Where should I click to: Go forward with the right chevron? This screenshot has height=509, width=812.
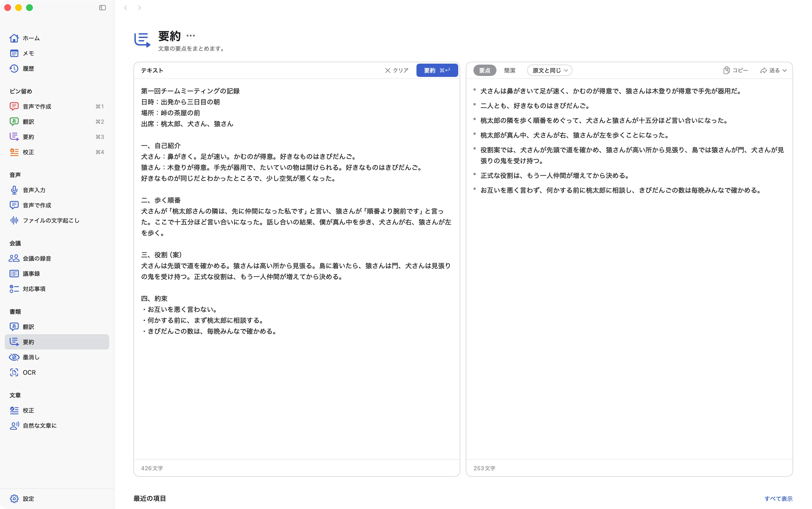139,8
